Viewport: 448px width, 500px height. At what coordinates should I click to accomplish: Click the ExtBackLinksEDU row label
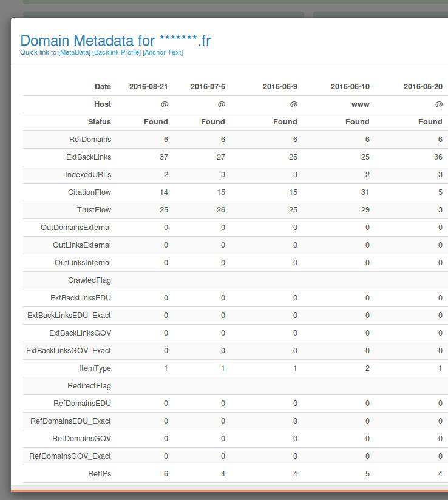point(81,298)
